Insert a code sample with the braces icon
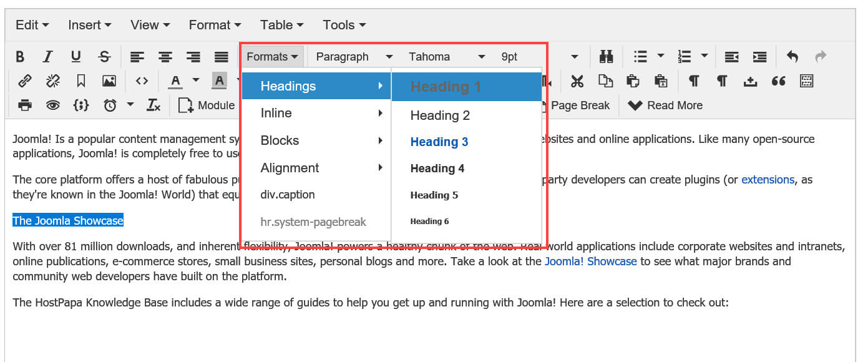 click(81, 105)
